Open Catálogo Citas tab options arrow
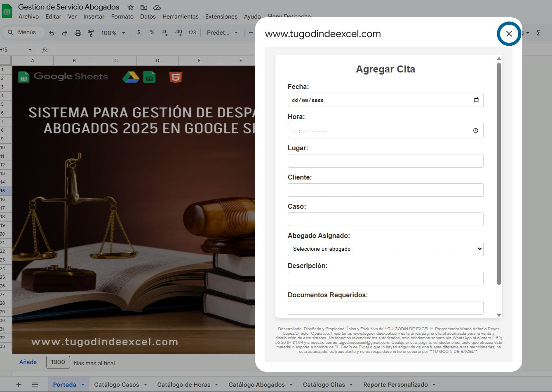Screen dimensions: 552x392 pos(351,385)
